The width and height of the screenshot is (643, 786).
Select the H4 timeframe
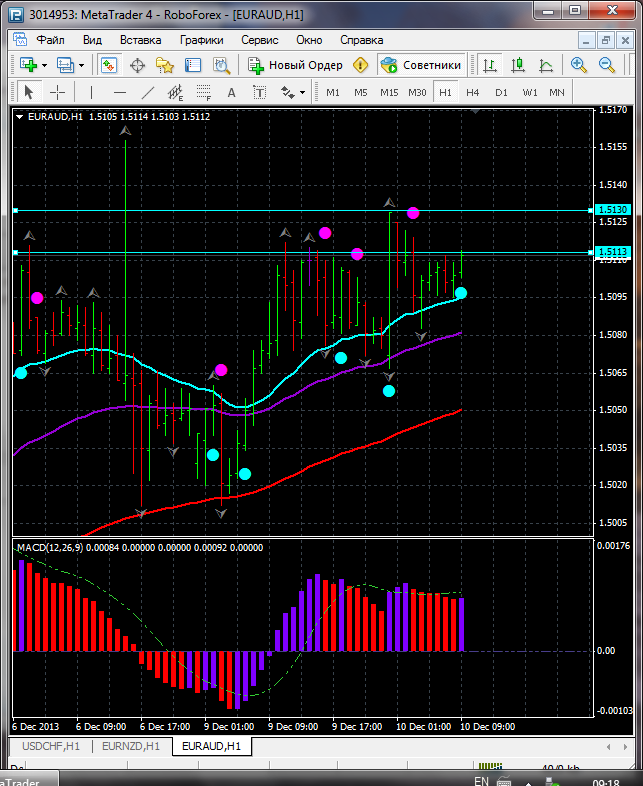(473, 92)
